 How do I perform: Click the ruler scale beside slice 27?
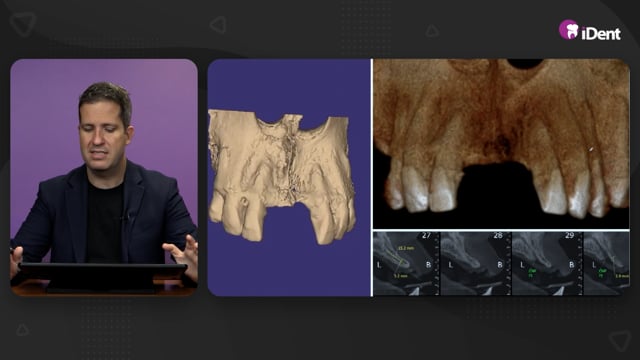click(x=437, y=263)
